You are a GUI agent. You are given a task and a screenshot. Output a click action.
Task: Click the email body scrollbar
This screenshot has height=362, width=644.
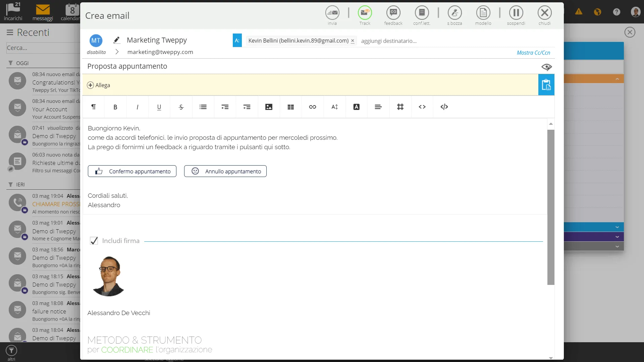click(x=551, y=207)
